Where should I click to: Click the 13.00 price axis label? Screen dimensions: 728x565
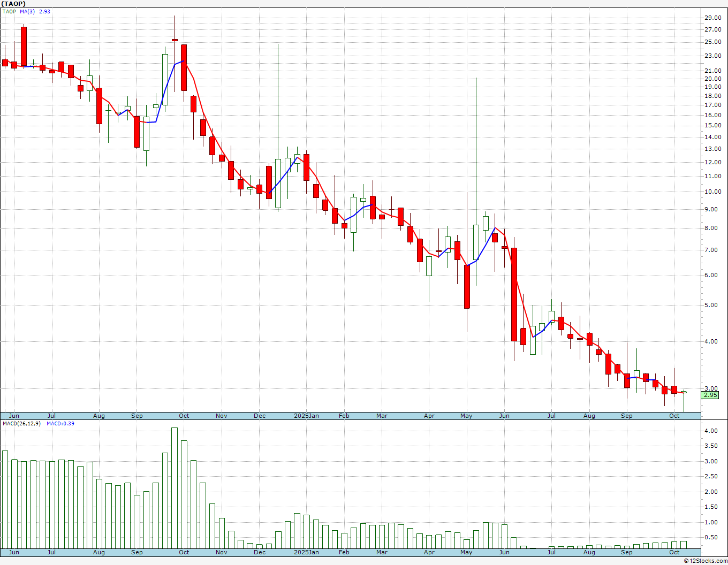[x=712, y=149]
